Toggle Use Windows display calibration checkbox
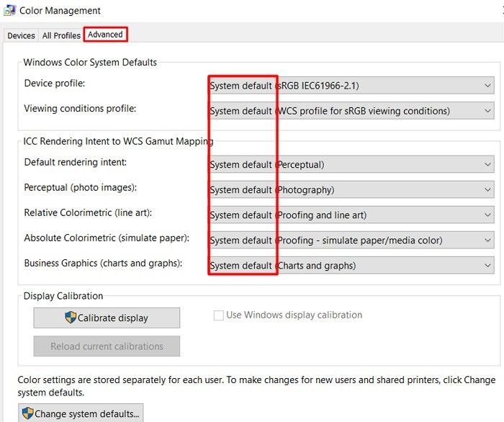The image size is (504, 422). [x=220, y=315]
